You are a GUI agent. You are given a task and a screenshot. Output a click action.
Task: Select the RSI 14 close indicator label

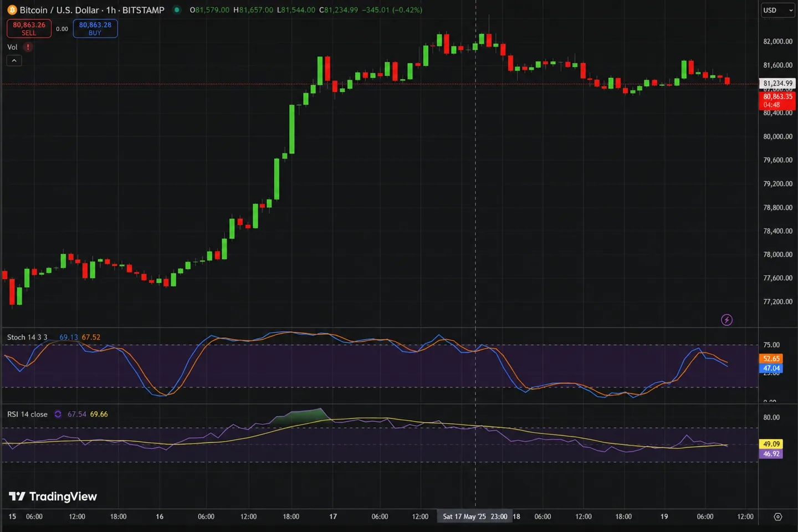pos(27,414)
